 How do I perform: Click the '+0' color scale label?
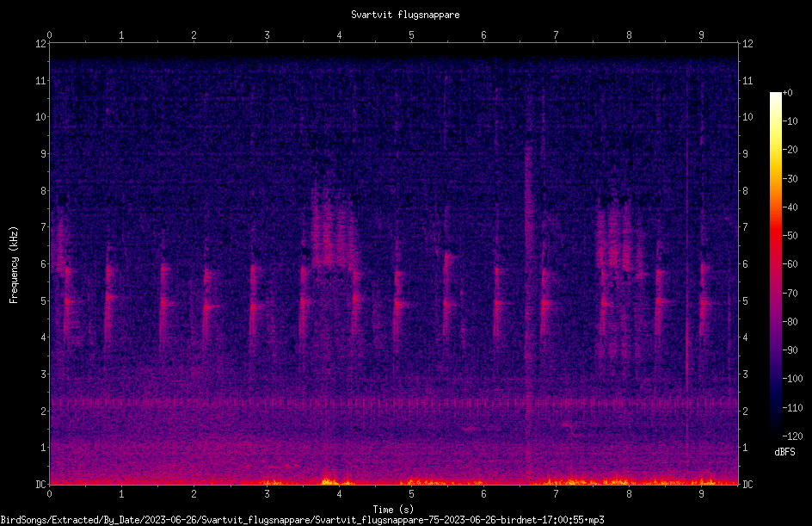coord(787,93)
